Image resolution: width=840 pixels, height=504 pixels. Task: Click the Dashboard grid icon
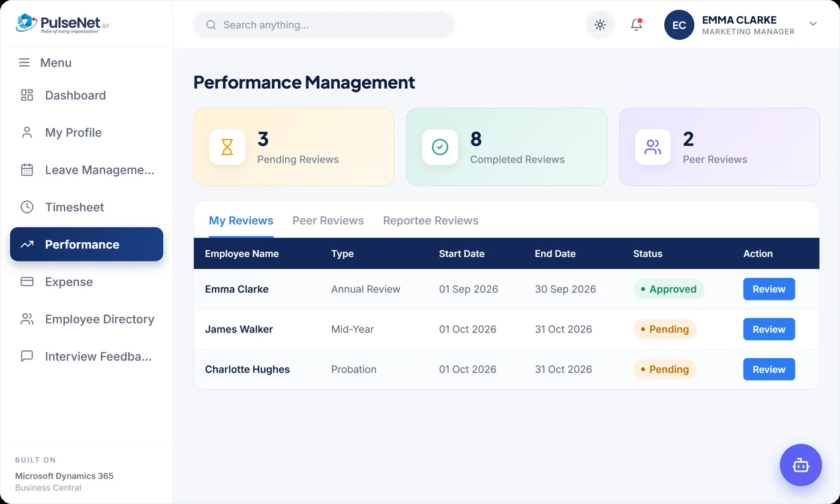pos(27,95)
